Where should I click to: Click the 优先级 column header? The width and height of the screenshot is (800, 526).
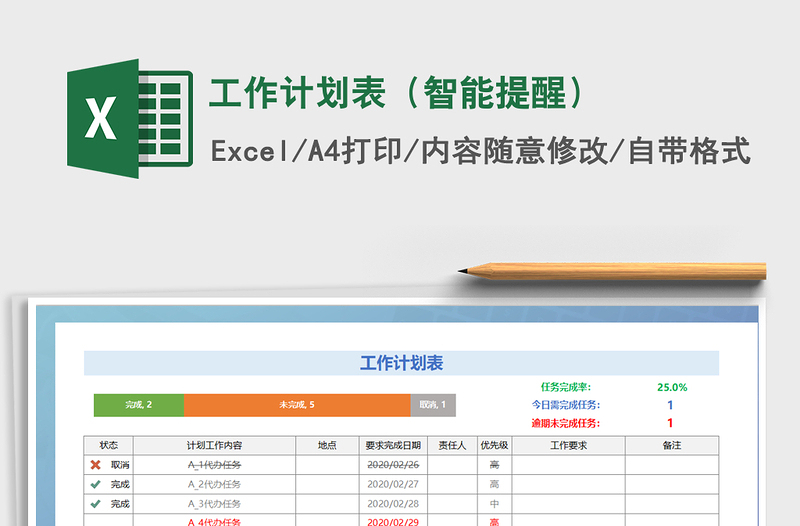[x=494, y=445]
